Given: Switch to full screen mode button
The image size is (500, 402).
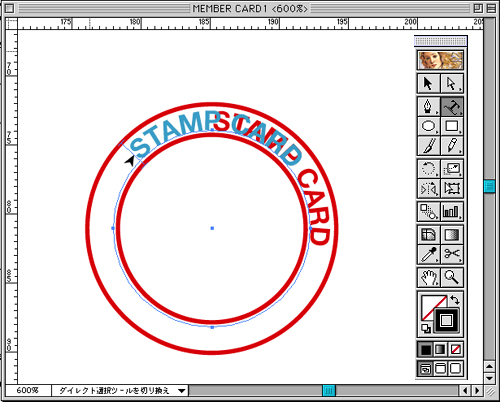Looking at the screenshot, I should pos(455,369).
